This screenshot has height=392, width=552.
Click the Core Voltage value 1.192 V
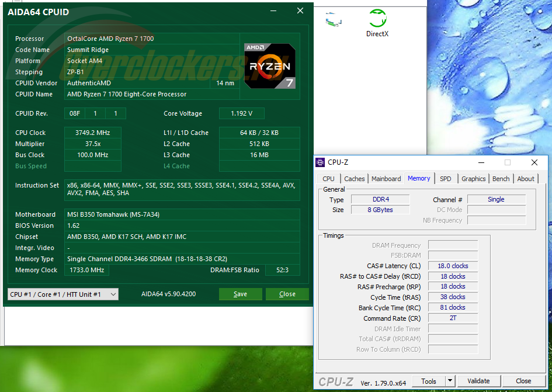coord(241,113)
